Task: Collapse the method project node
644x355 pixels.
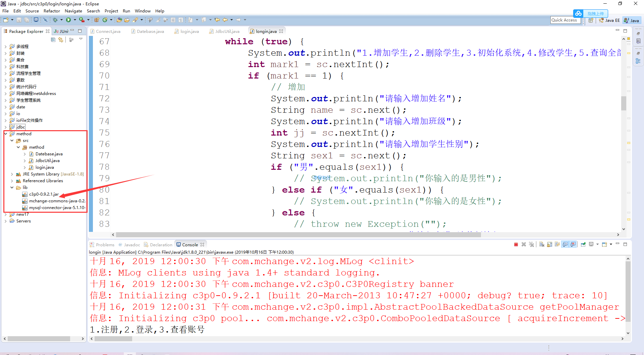Action: (x=6, y=134)
